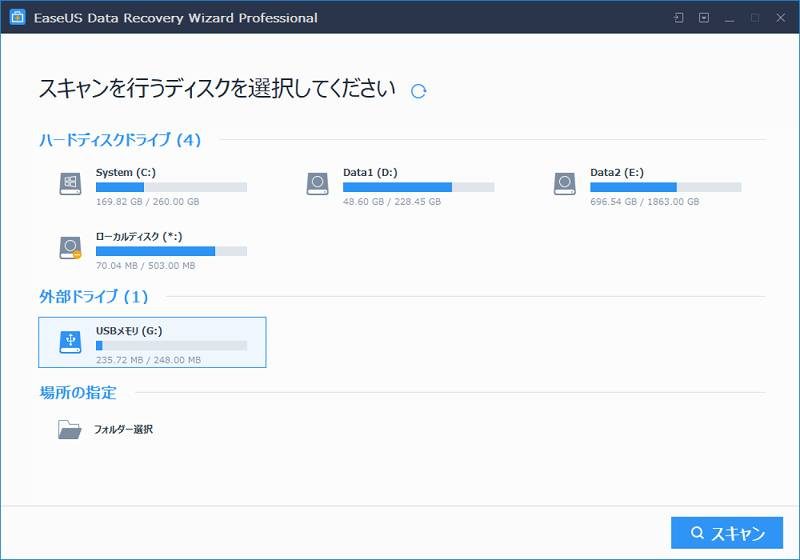The height and width of the screenshot is (560, 800).
Task: Click the USBメモリ (G:) usage bar
Action: tap(171, 345)
